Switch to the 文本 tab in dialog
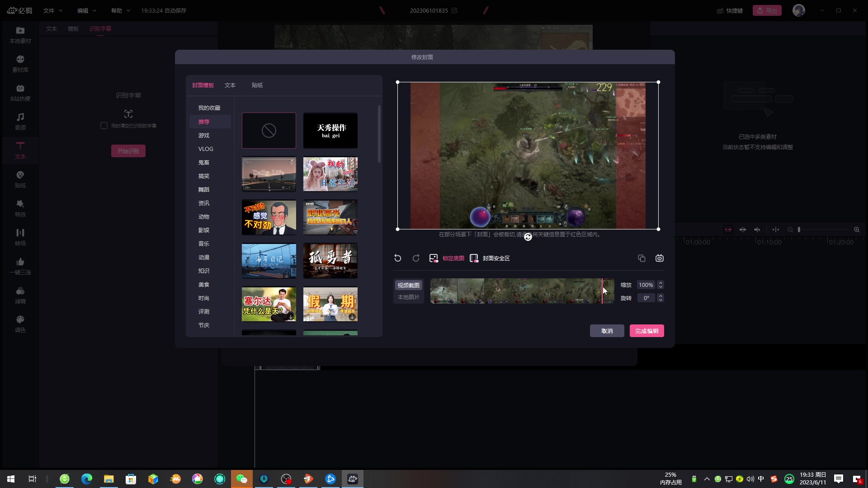This screenshot has width=868, height=488. click(230, 85)
